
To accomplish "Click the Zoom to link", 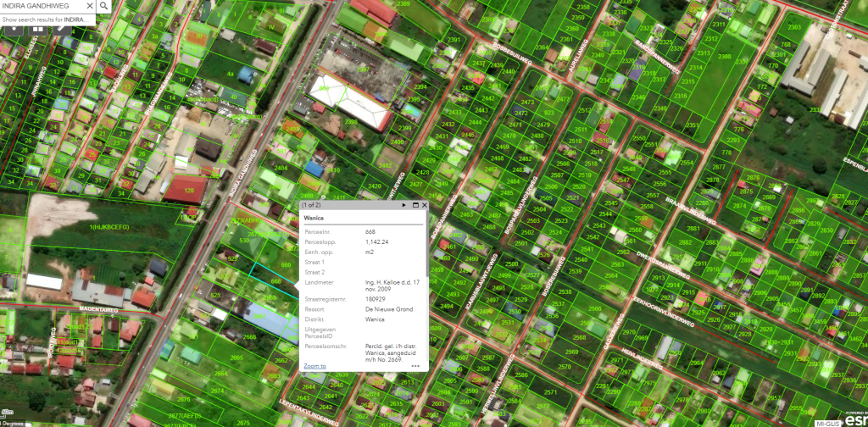I will tap(314, 366).
